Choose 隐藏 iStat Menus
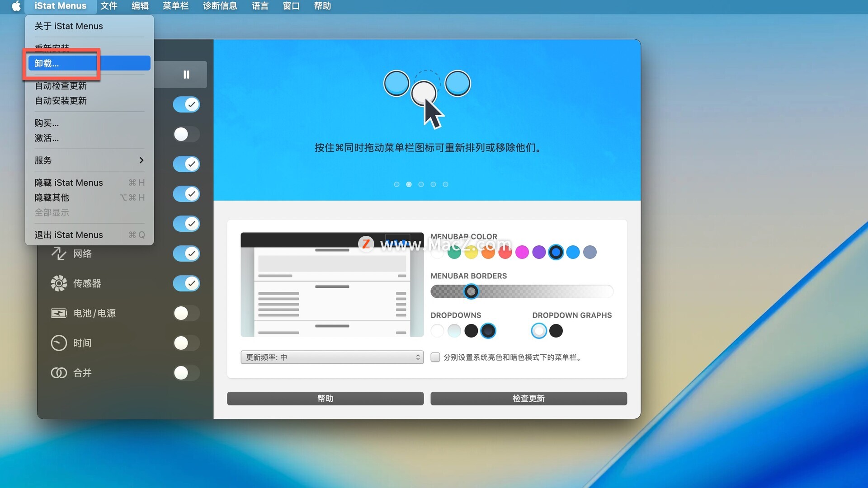The width and height of the screenshot is (868, 488). [x=89, y=183]
